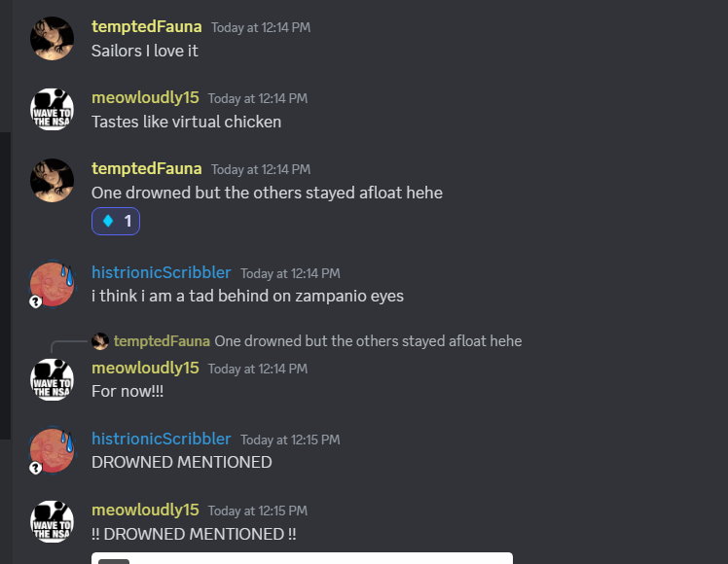Select the message "Tastes like virtual chicken"
728x564 pixels.
(186, 122)
